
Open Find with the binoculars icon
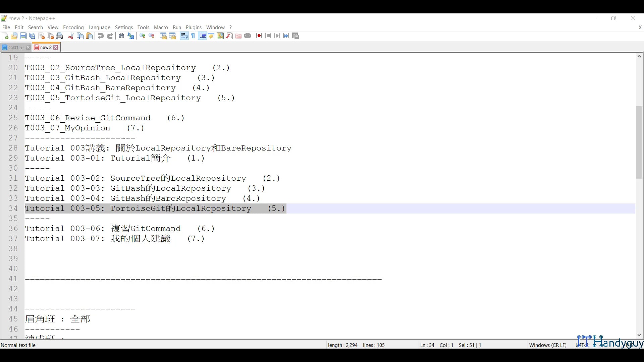(x=121, y=36)
